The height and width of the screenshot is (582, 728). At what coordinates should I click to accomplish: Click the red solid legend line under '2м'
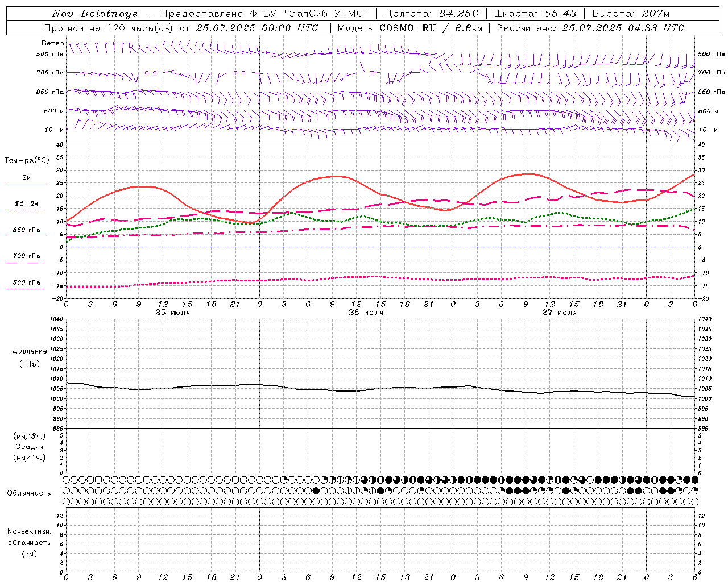26,184
